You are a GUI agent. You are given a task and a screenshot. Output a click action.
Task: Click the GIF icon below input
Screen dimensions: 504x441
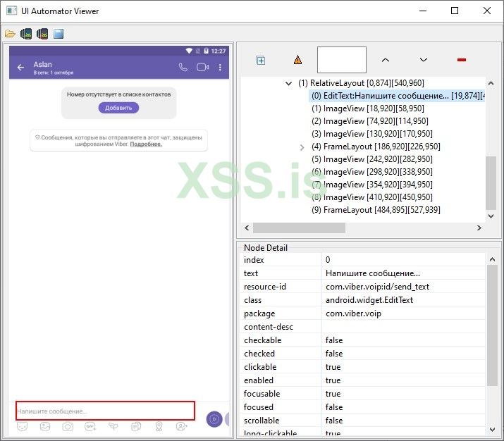pos(90,426)
